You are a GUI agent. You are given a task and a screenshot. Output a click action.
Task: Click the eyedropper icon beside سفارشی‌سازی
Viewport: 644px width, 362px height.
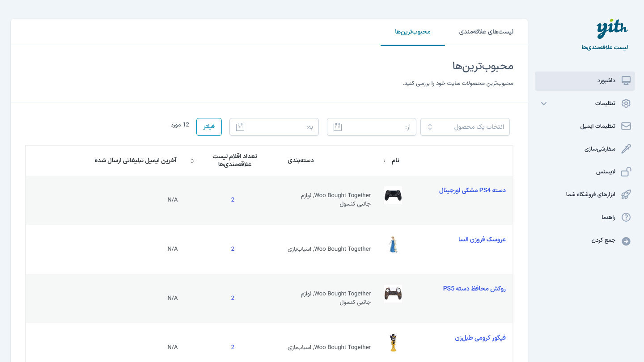626,149
